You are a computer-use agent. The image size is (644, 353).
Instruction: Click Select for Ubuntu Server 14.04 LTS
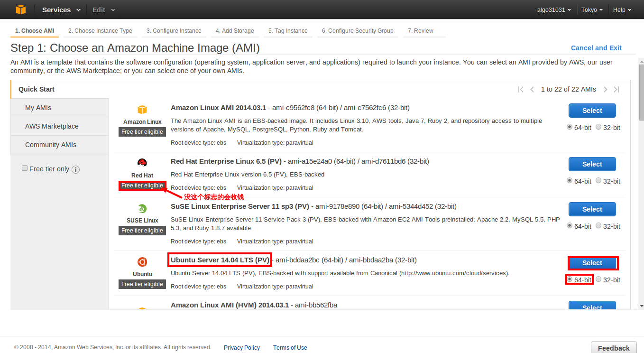tap(592, 263)
